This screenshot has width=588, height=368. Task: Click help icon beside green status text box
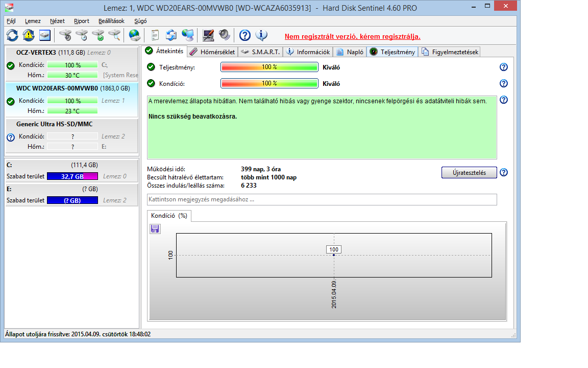504,100
